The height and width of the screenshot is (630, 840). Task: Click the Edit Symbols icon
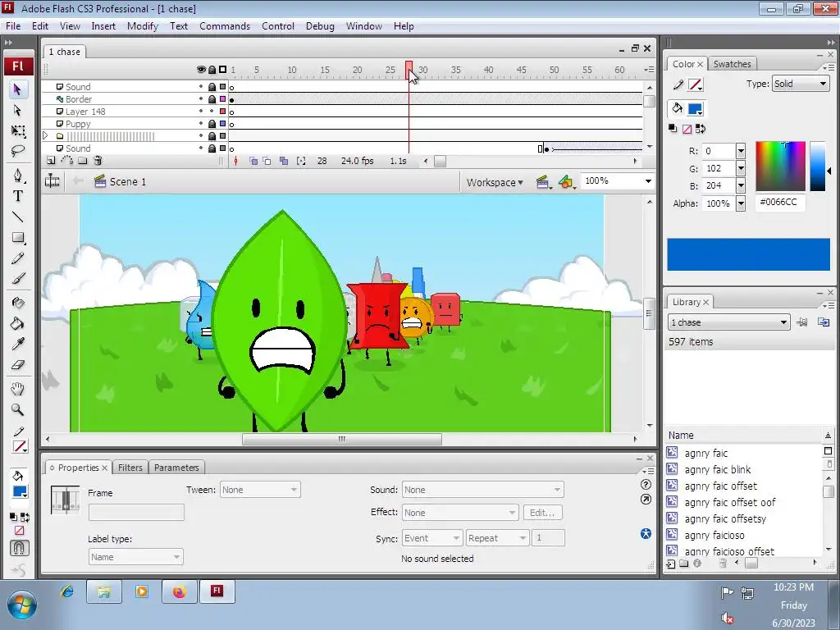click(566, 182)
